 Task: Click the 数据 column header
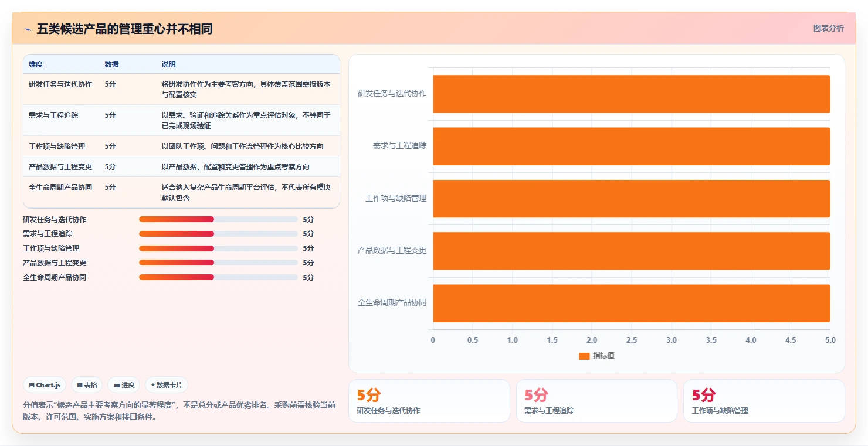click(111, 64)
